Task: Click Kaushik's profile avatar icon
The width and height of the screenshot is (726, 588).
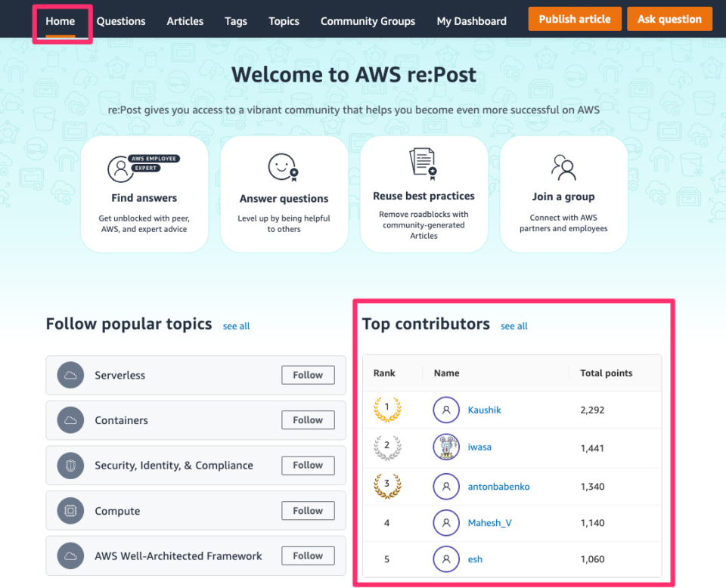Action: [x=446, y=410]
